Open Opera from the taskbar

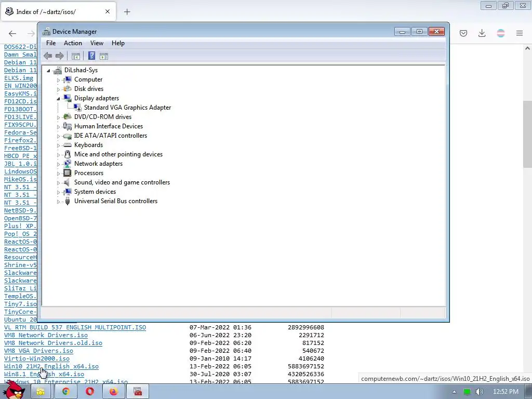coord(89,392)
